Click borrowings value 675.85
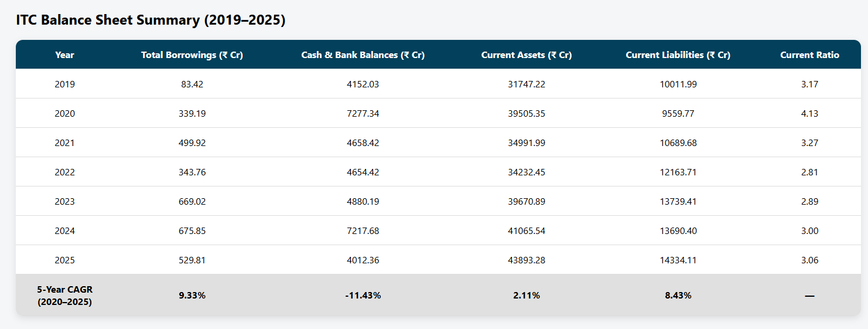The height and width of the screenshot is (329, 868). [192, 230]
